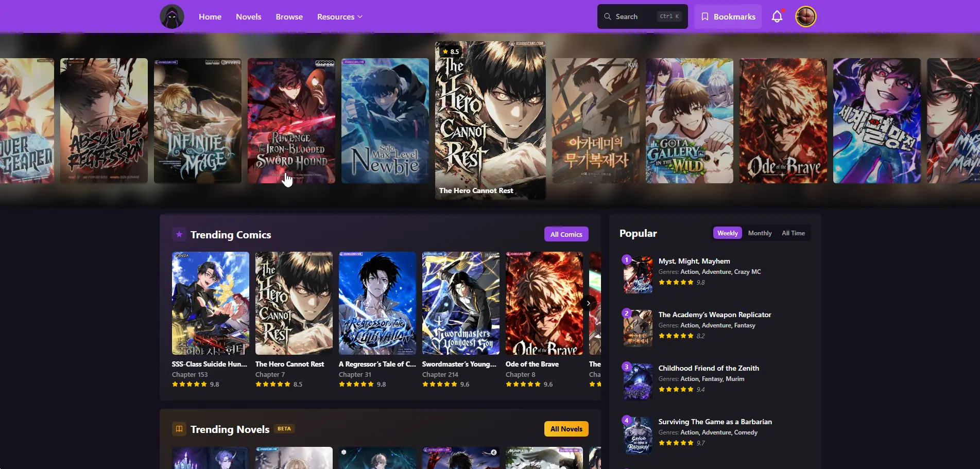Click the hooded figure site logo
The width and height of the screenshot is (980, 469).
pos(172,16)
